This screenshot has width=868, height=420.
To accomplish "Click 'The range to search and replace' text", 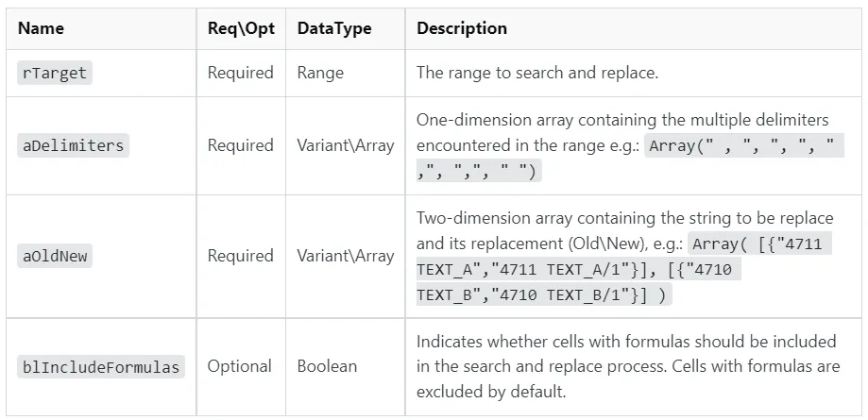I will 538,73.
